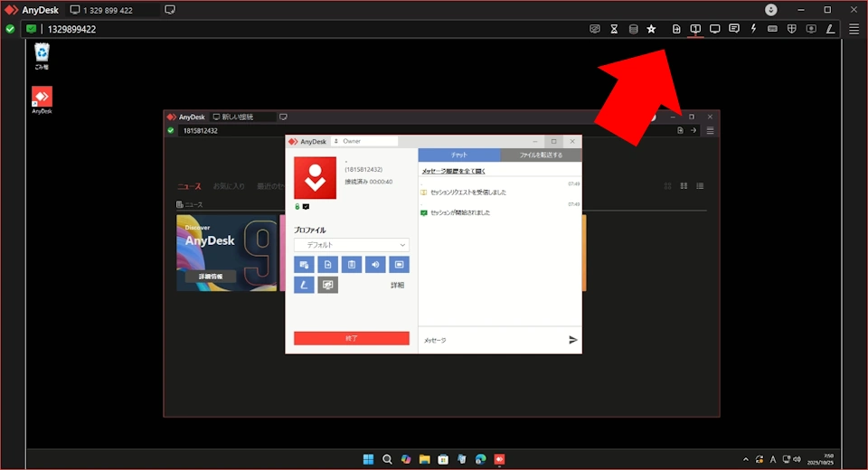
Task: Send the chat message with the arrow icon
Action: pyautogui.click(x=573, y=340)
